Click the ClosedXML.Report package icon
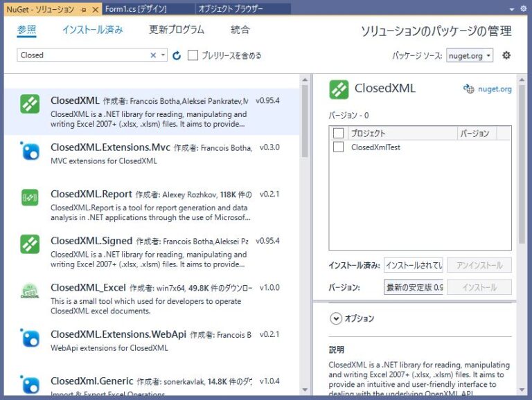The image size is (532, 400). click(30, 197)
